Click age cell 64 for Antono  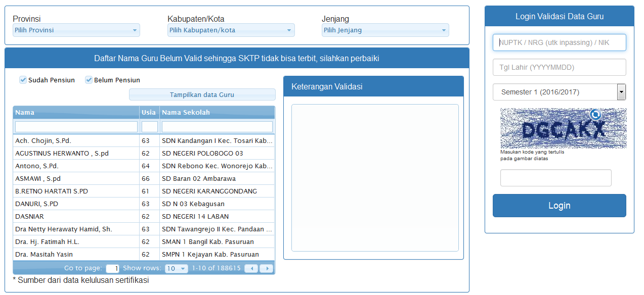tap(149, 166)
